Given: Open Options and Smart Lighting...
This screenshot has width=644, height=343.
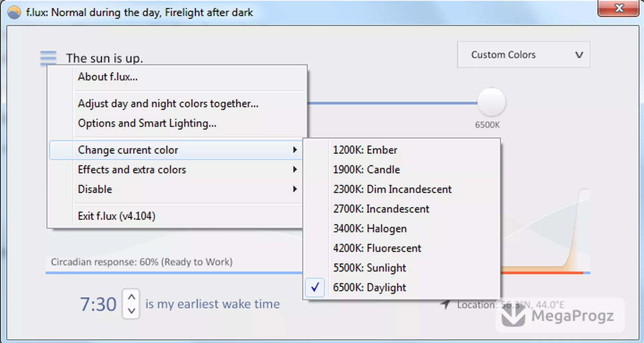Looking at the screenshot, I should point(178,123).
